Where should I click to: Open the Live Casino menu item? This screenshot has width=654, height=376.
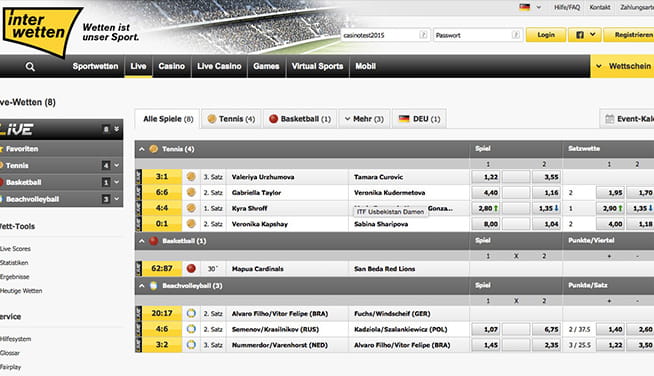coord(219,66)
